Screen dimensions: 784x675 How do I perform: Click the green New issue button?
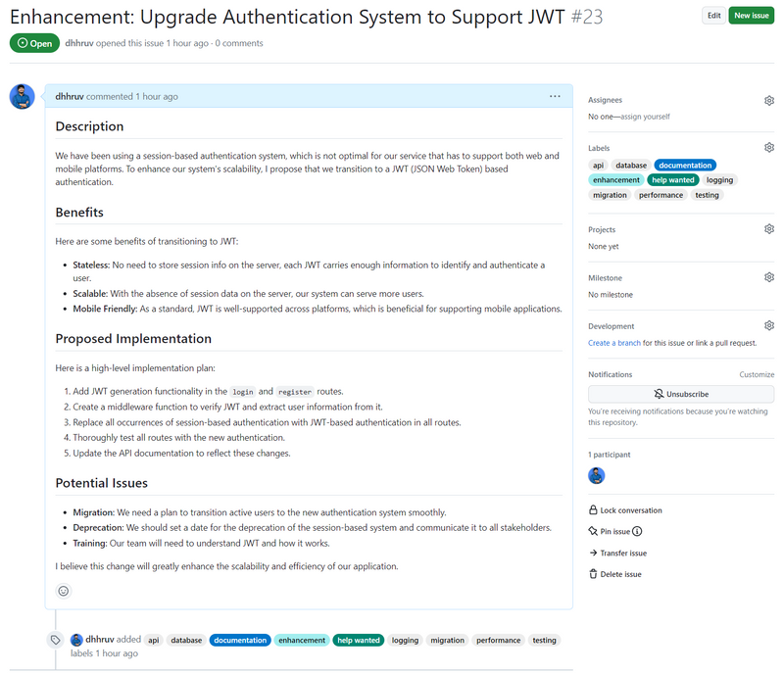click(752, 16)
